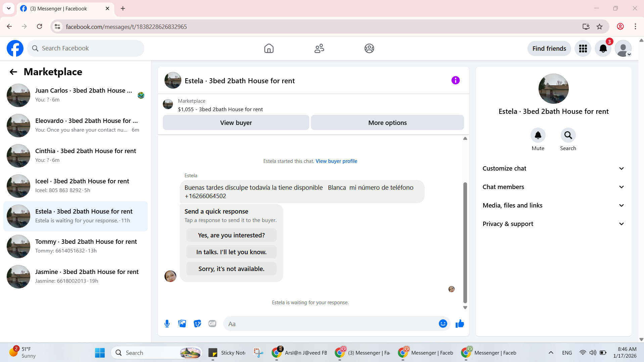
Task: Send a thumbs-up like
Action: (x=460, y=323)
